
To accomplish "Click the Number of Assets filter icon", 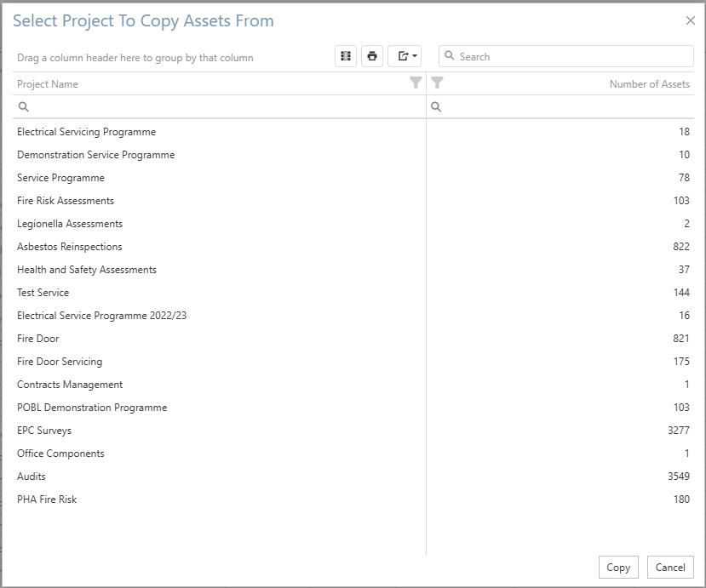I will 437,83.
